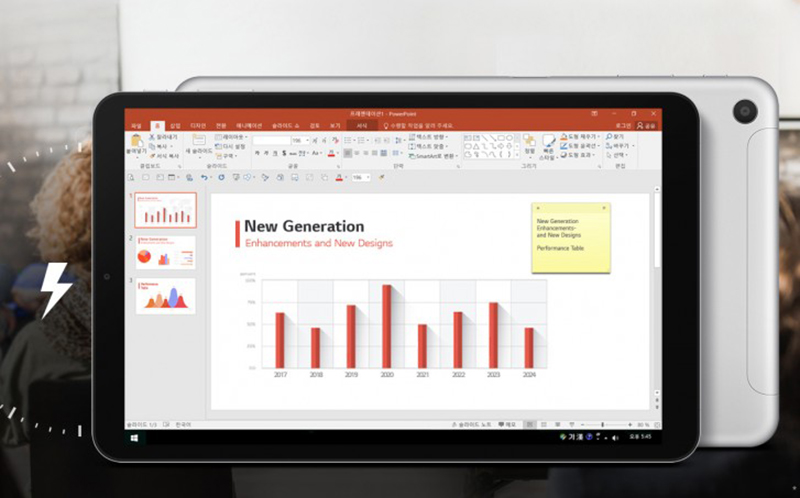The height and width of the screenshot is (498, 800).
Task: Click the Quick Styles (빠른 스타일) icon
Action: click(x=548, y=145)
